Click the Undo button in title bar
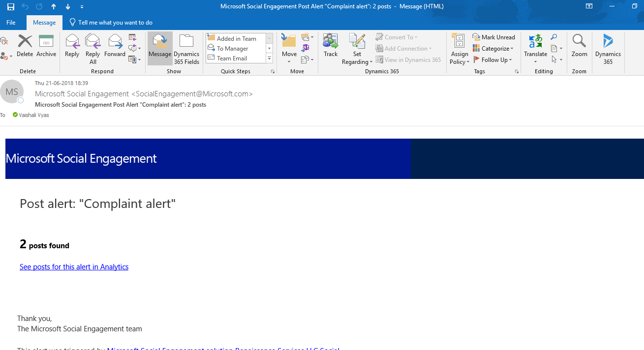644x350 pixels. pyautogui.click(x=25, y=6)
